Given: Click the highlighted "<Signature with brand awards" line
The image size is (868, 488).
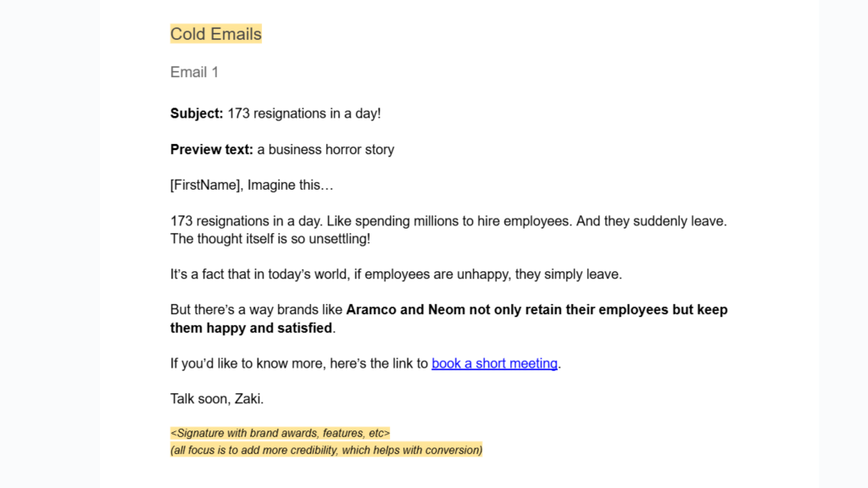Looking at the screenshot, I should point(280,433).
